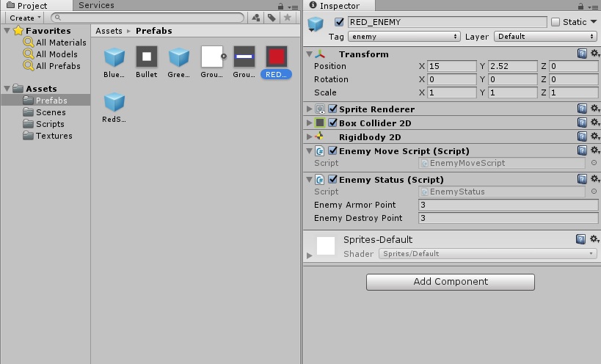Expand the Box Collider 2D component

point(310,123)
